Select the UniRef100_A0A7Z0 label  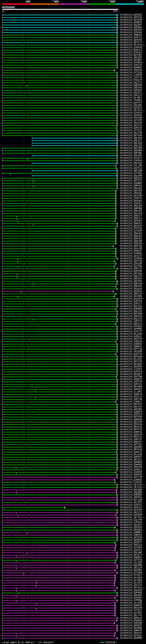[131, 65]
